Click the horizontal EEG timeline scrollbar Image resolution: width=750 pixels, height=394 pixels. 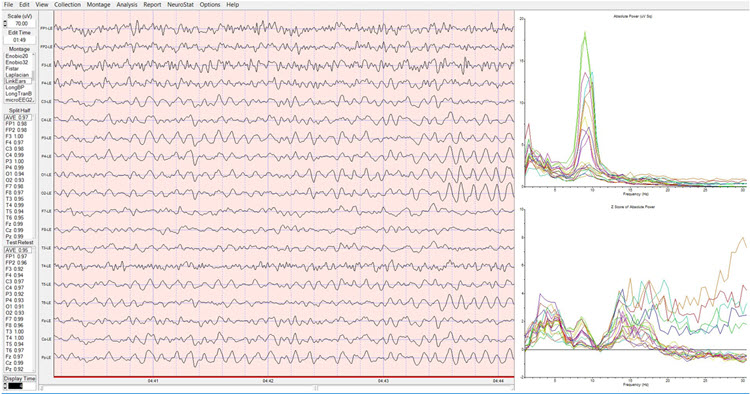[276, 388]
